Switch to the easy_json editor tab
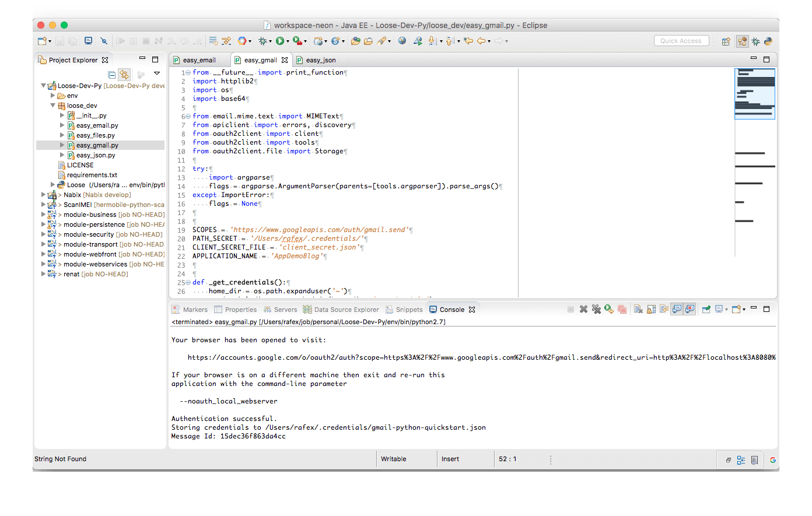Screen dimensions: 812x516 pyautogui.click(x=320, y=59)
